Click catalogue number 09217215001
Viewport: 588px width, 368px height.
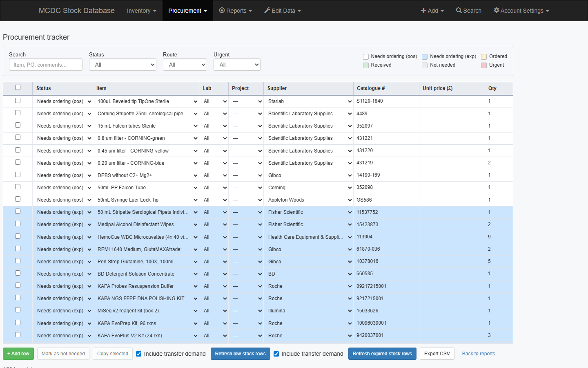coord(372,286)
